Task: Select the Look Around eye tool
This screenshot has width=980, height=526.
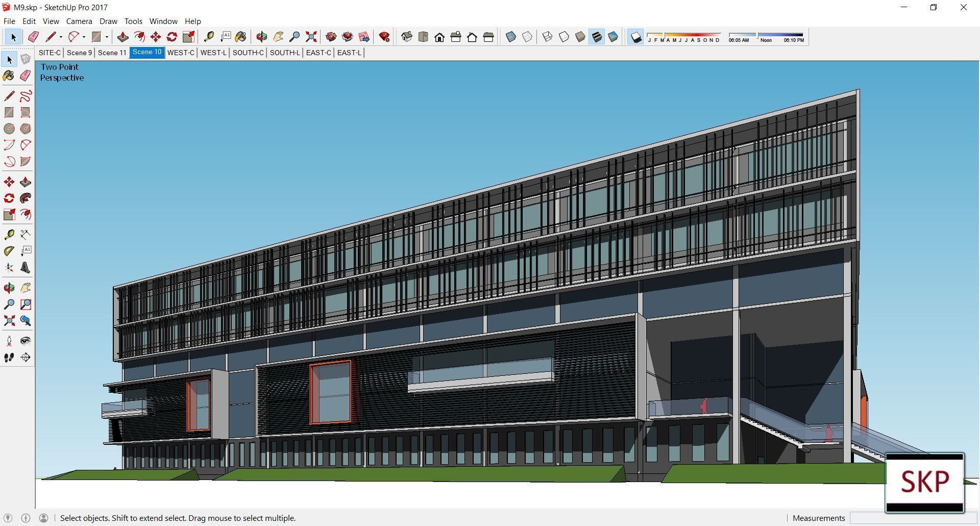Action: (26, 341)
